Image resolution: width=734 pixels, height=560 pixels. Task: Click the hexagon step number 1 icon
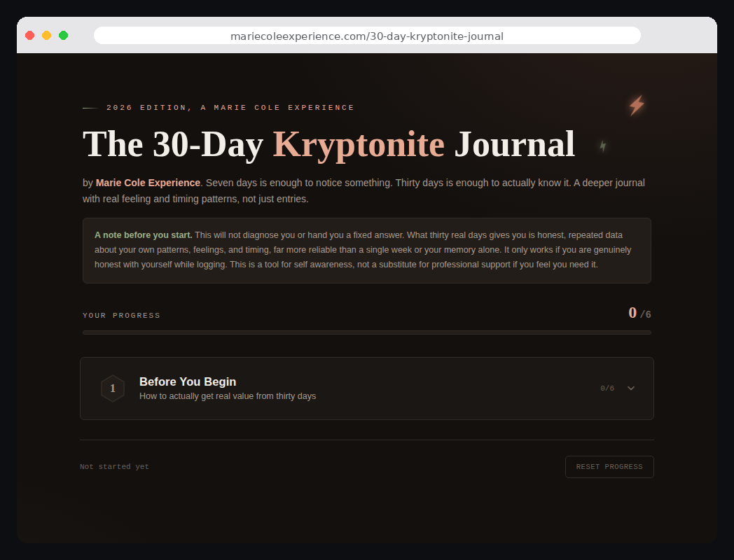pos(113,388)
